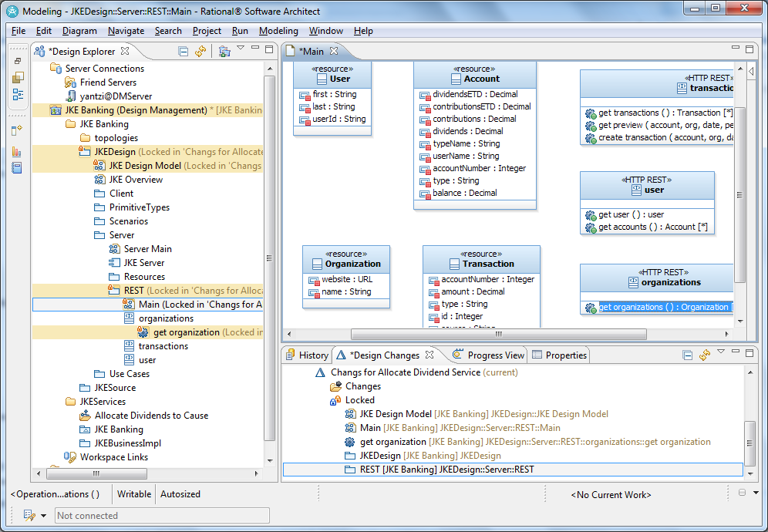Viewport: 768px width, 532px height.
Task: Click diagram horizontal scrollbar thumb
Action: point(499,334)
